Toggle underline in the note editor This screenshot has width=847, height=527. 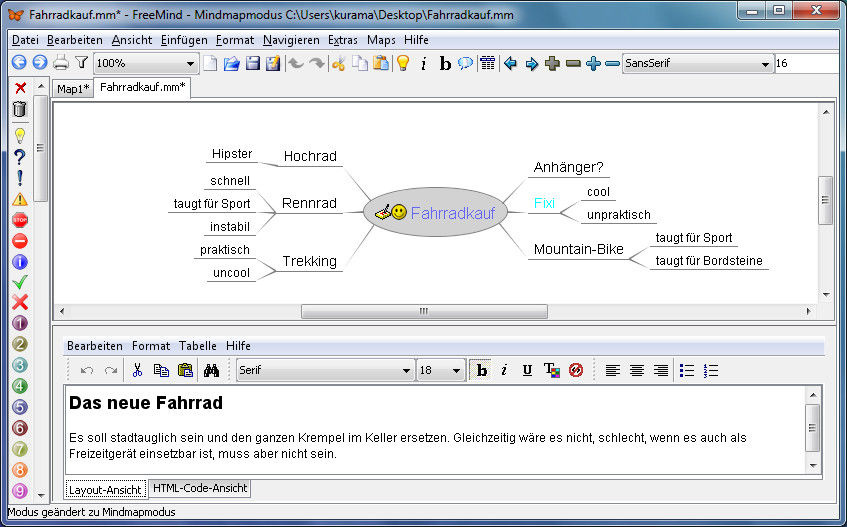pyautogui.click(x=527, y=370)
